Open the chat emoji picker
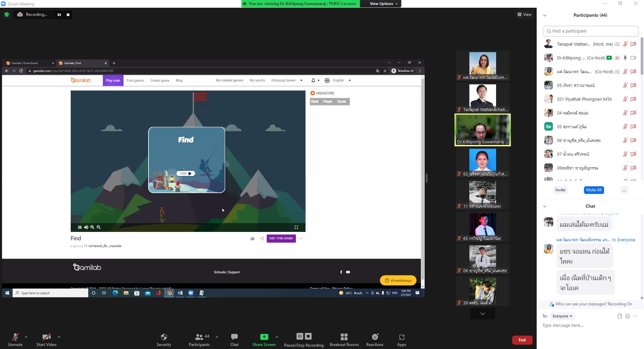This screenshot has height=349, width=644. (628, 316)
